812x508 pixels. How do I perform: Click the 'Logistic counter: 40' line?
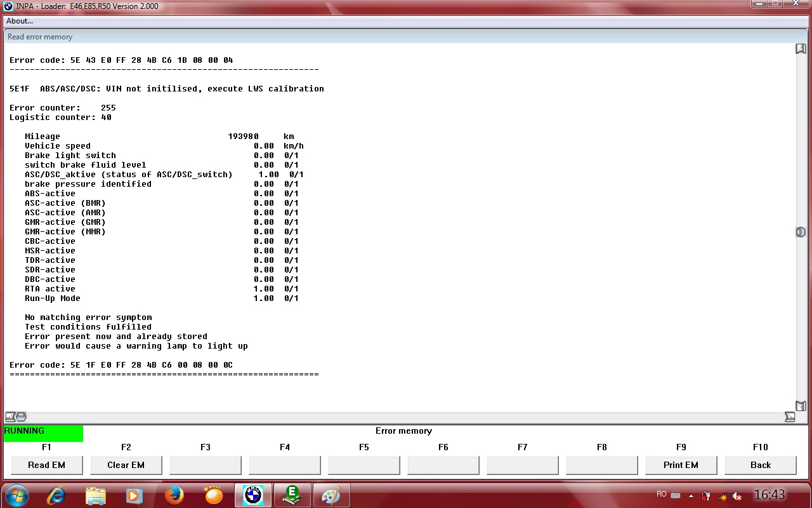pos(60,117)
